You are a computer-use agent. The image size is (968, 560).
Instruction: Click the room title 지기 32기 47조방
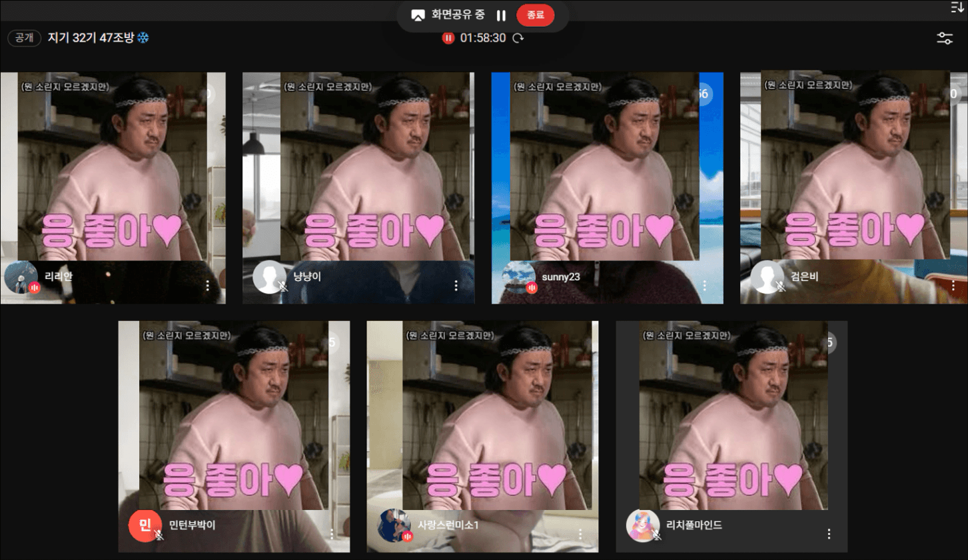[91, 38]
